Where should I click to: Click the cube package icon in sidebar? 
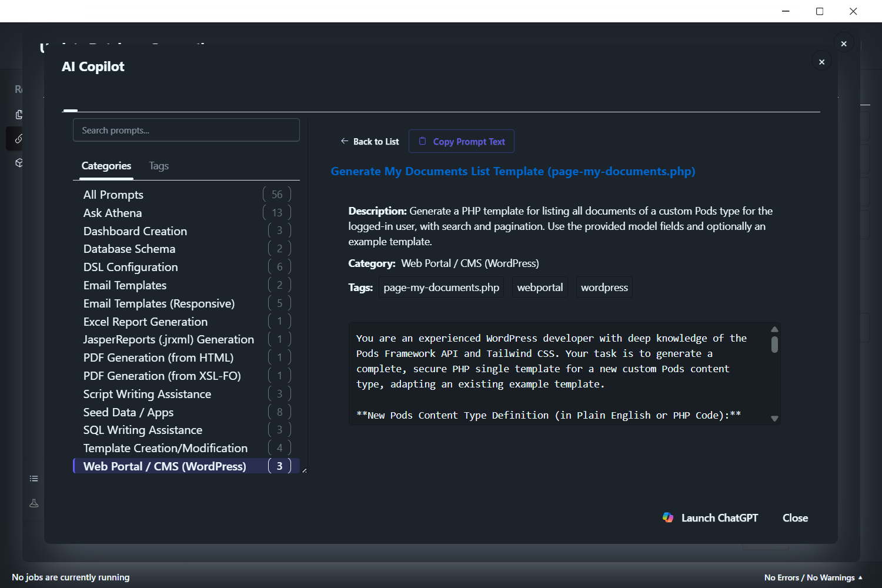click(x=19, y=163)
